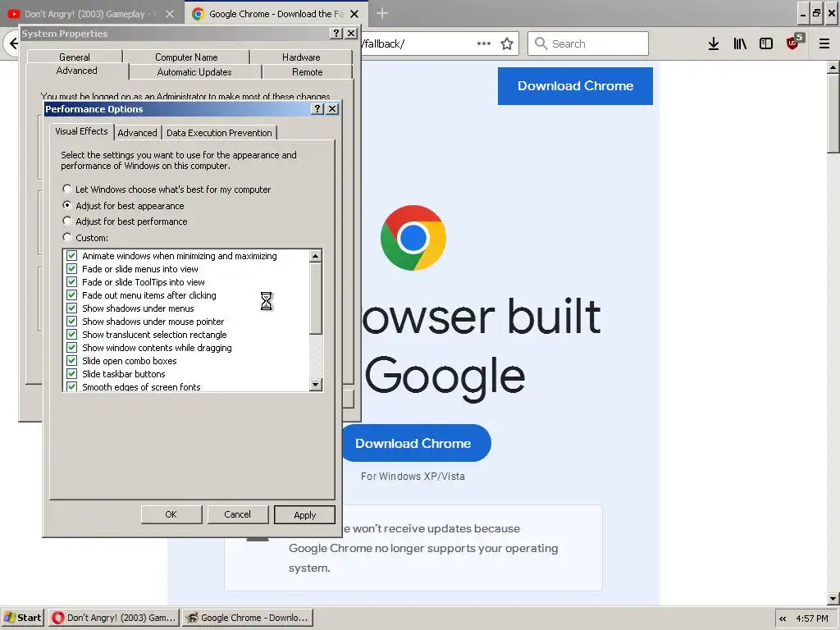Click the YouTube favicon on first tab
The image size is (840, 630).
(x=13, y=14)
